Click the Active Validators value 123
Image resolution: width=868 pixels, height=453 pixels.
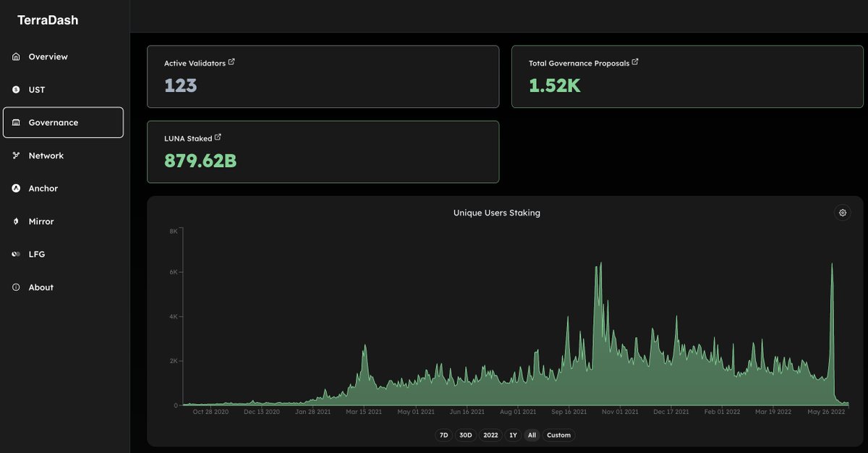(181, 85)
